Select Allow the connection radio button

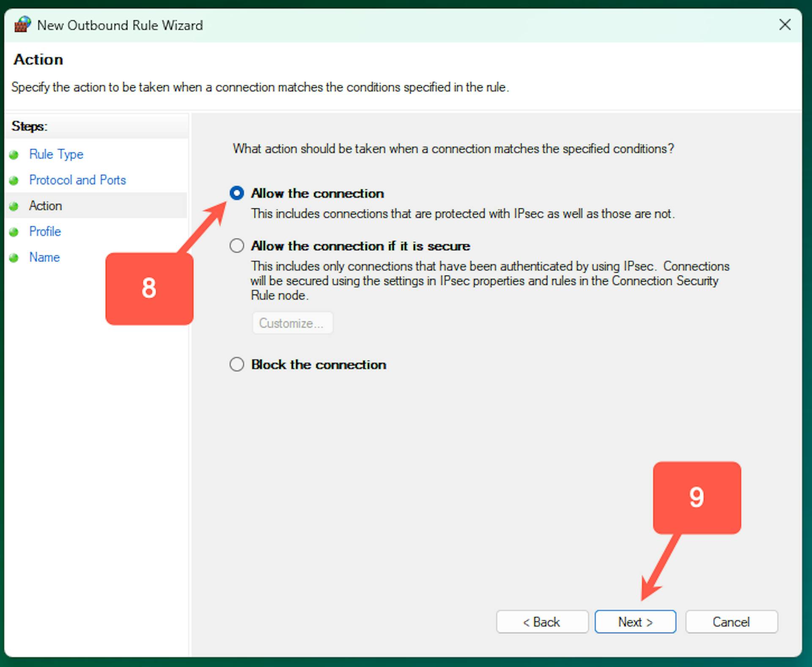pos(237,193)
